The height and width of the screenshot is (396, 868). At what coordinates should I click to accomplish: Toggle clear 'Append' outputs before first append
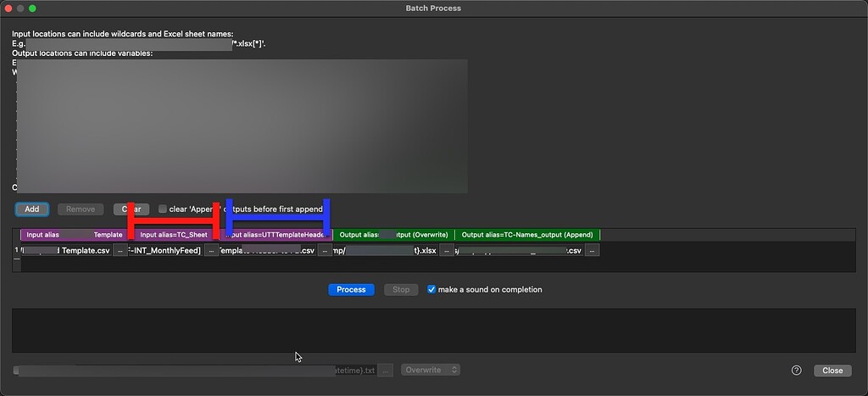[163, 209]
